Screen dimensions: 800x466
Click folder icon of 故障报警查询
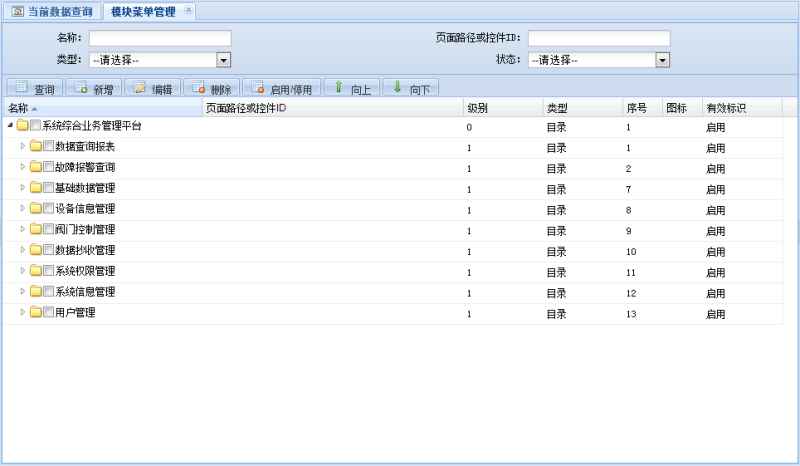[x=36, y=167]
